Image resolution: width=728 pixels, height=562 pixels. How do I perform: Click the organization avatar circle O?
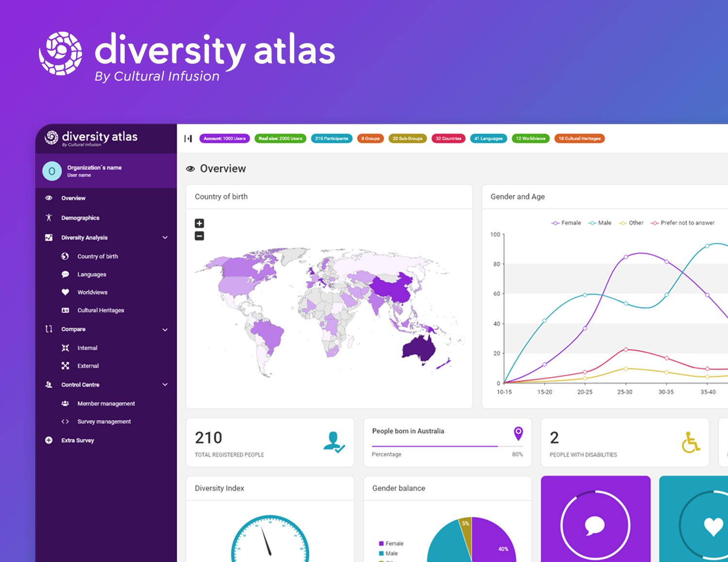52,171
